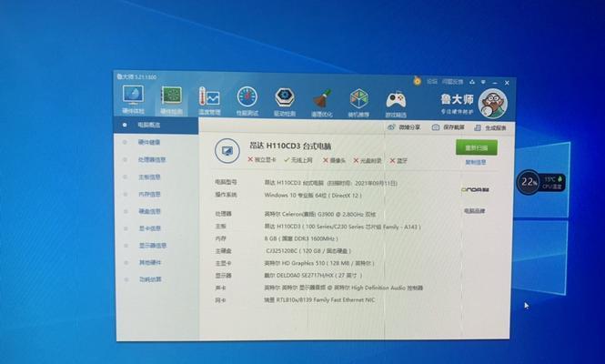
Task: Click the ONDA brand logo
Action: [475, 190]
